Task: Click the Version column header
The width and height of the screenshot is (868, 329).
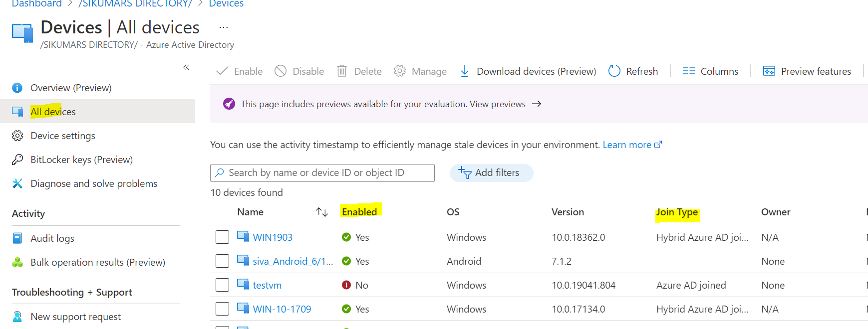Action: [568, 212]
